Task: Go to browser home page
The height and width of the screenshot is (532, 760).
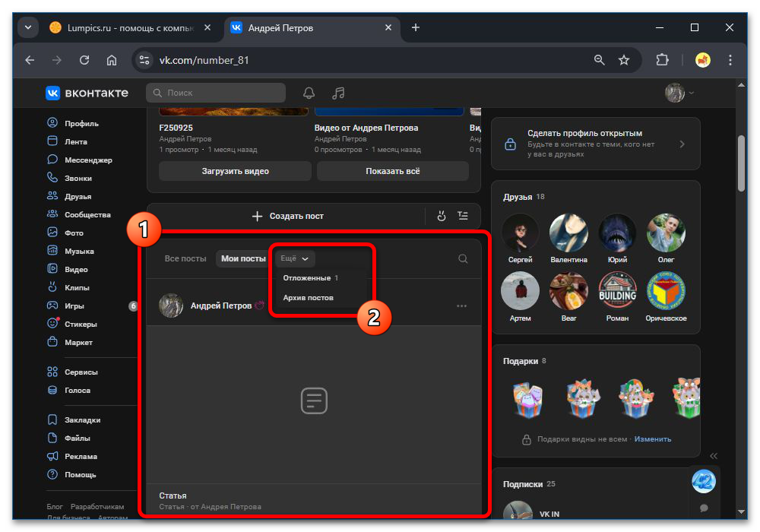Action: point(112,60)
